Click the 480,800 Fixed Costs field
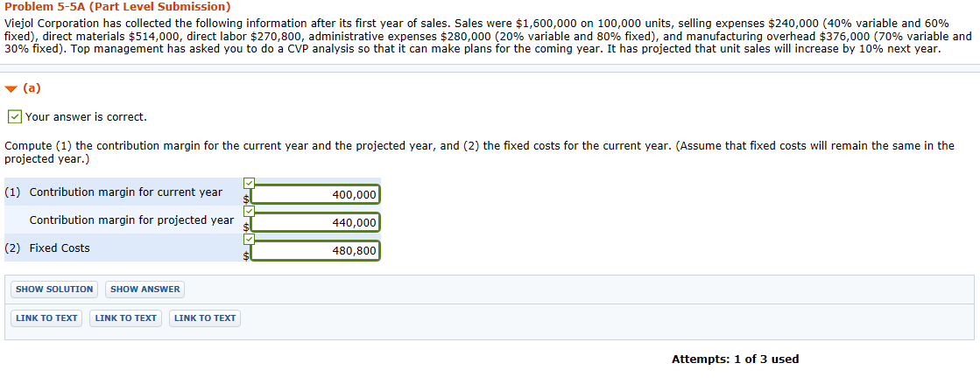 coord(315,250)
